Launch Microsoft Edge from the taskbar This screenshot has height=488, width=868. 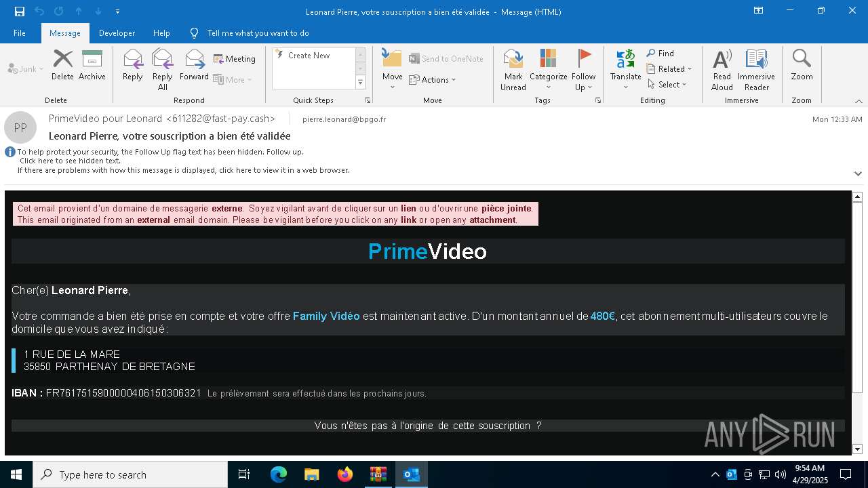pos(279,474)
